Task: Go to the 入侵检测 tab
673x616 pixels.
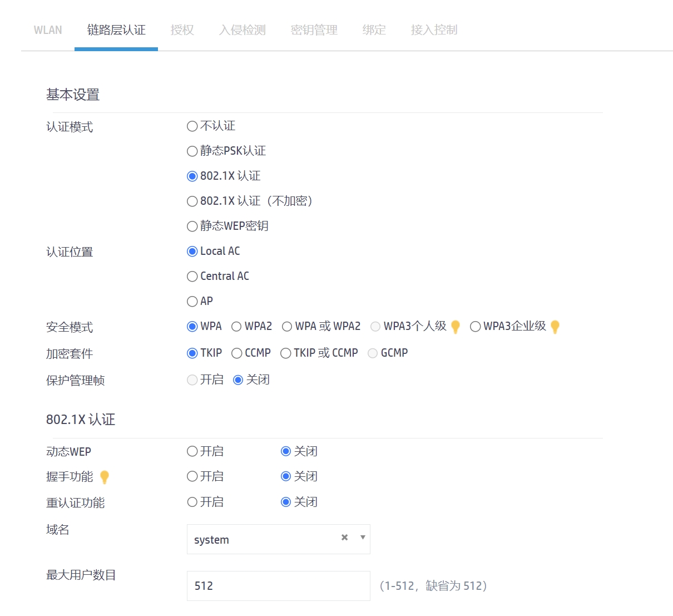Action: coord(243,30)
